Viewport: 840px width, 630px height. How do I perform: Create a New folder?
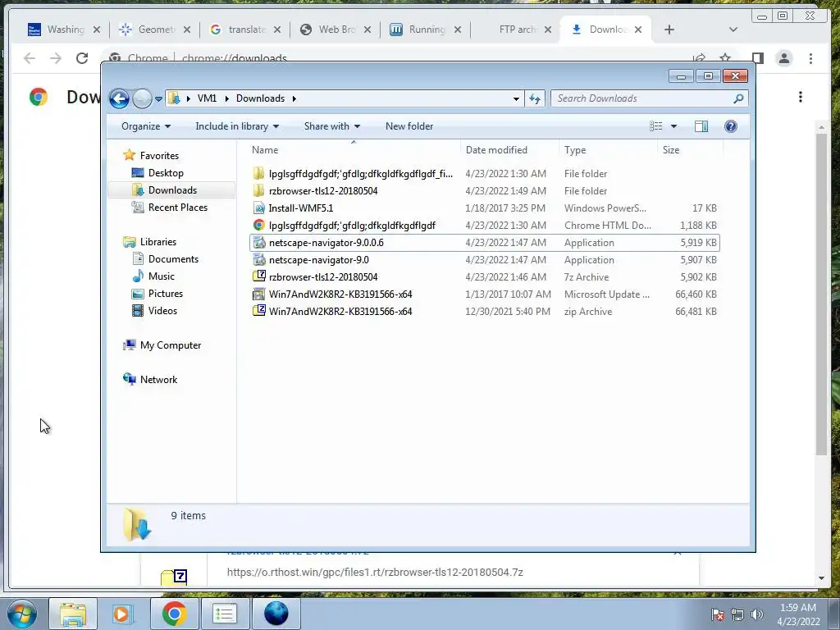click(x=409, y=126)
